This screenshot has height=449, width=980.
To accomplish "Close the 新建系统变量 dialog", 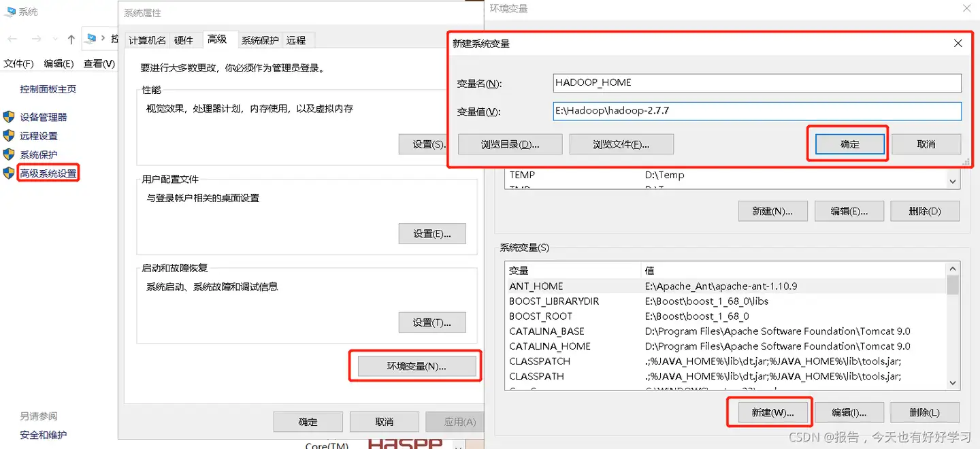I will pyautogui.click(x=958, y=43).
